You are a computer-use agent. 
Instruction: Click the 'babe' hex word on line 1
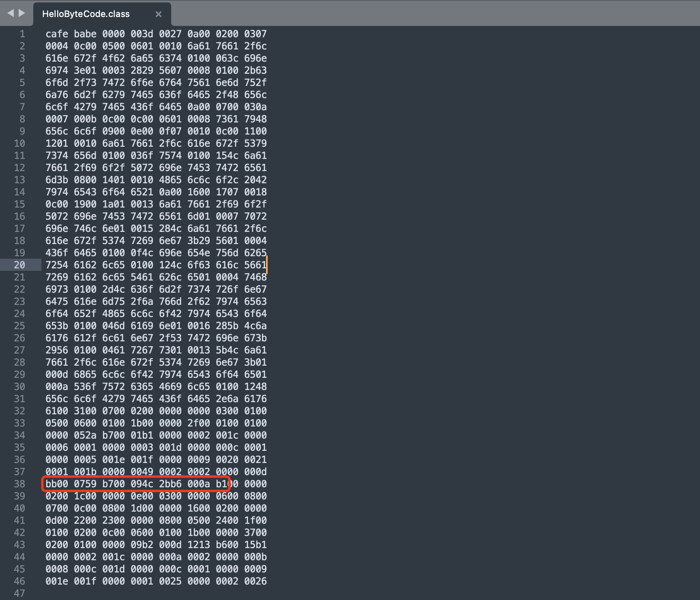tap(85, 34)
